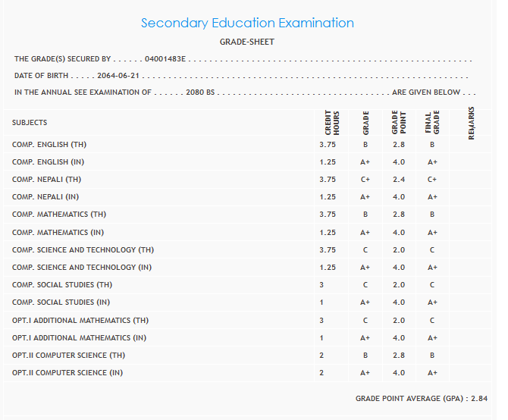Click OPT.II COMPUTER SCIENCE (IN) subject

click(67, 373)
